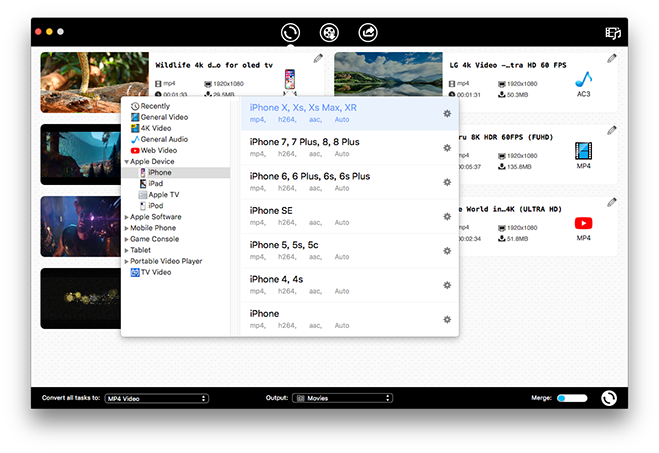Select General Audio category

(159, 139)
